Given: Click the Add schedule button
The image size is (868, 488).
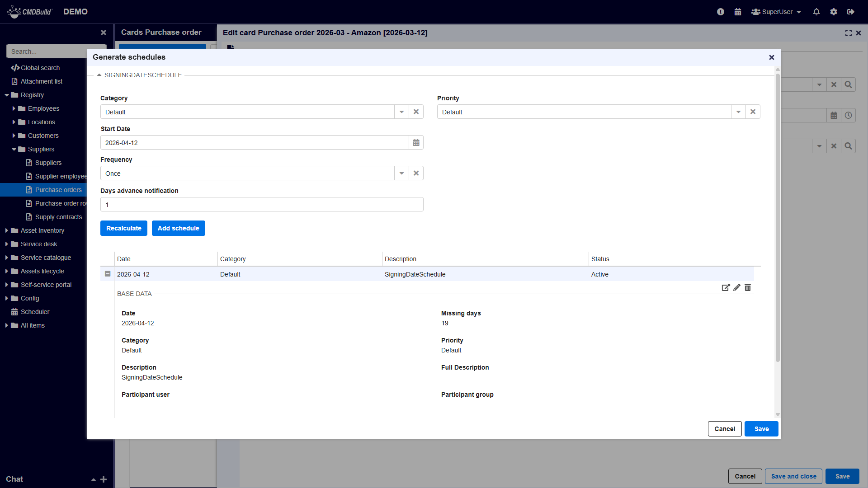Looking at the screenshot, I should click(178, 228).
